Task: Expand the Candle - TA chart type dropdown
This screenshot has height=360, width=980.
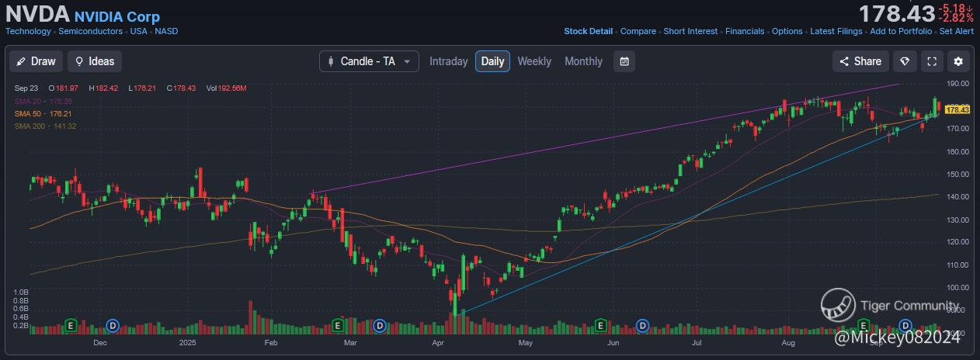Action: pos(369,61)
